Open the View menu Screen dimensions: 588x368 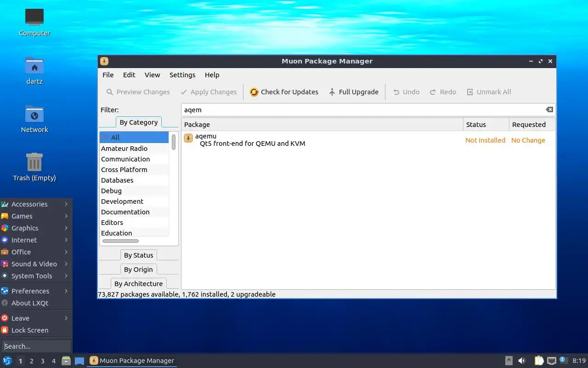tap(153, 75)
